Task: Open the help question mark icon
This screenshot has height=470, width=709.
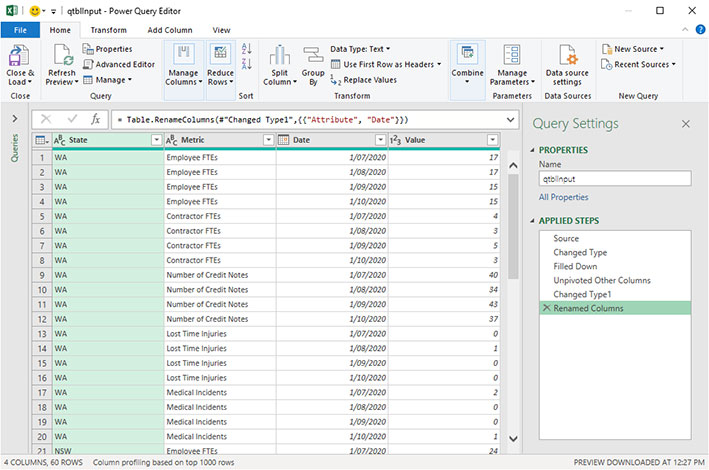Action: tap(700, 30)
